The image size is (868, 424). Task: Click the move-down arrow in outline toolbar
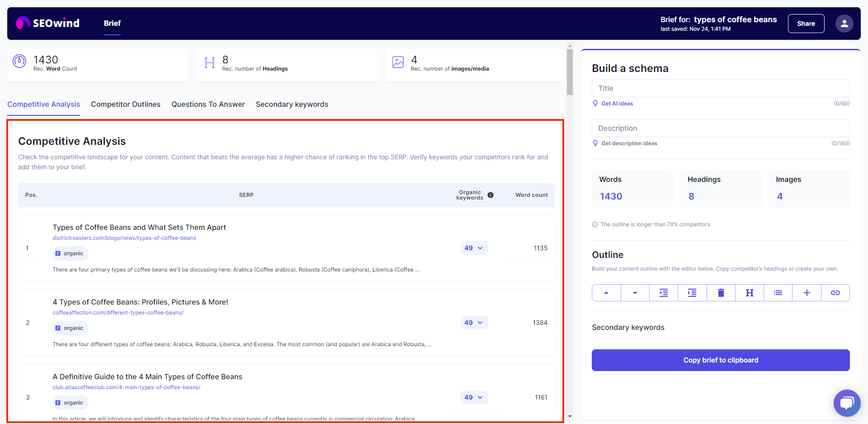pyautogui.click(x=635, y=293)
